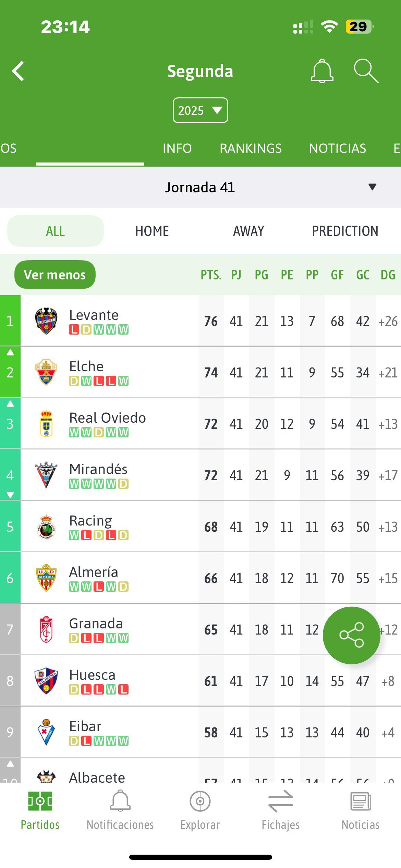
Task: Open Notificaciones in bottom navigation
Action: pyautogui.click(x=120, y=810)
